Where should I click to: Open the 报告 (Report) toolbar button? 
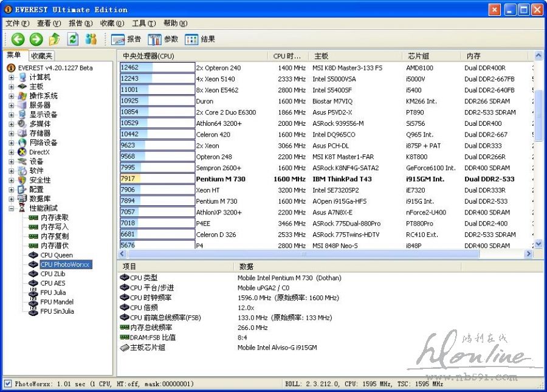pyautogui.click(x=126, y=40)
